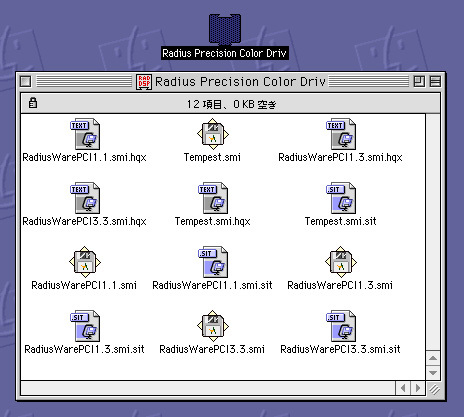Image resolution: width=464 pixels, height=417 pixels.
Task: Select the RadiusWarePCI3.3.smi.hqx file icon
Action: click(x=85, y=198)
